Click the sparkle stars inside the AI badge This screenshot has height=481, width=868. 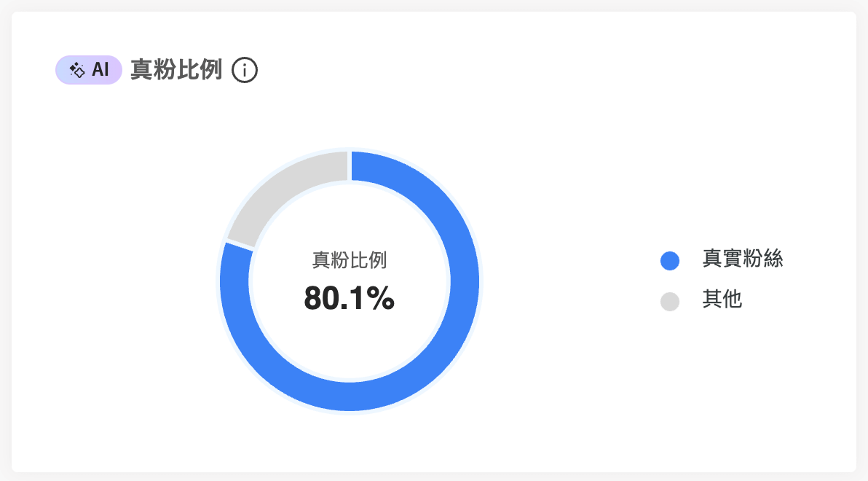pyautogui.click(x=77, y=70)
